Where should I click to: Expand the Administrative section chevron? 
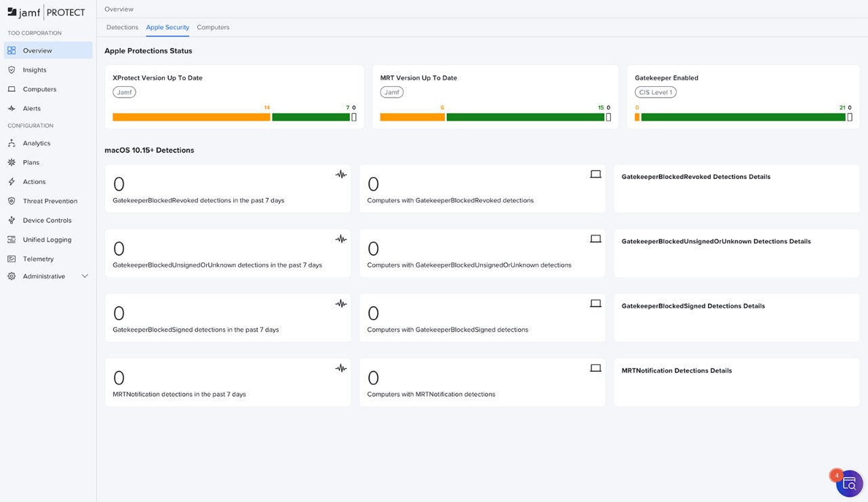[x=85, y=276]
